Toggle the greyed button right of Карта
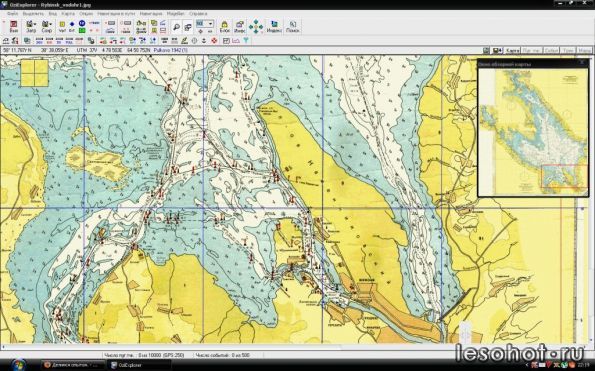Viewport: 595px width, 371px height. (531, 50)
